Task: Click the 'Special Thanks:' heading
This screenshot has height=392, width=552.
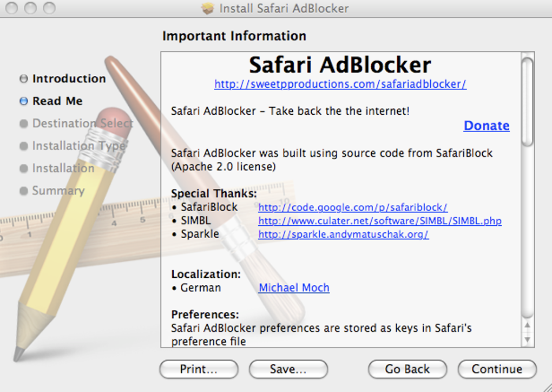Action: [x=214, y=194]
